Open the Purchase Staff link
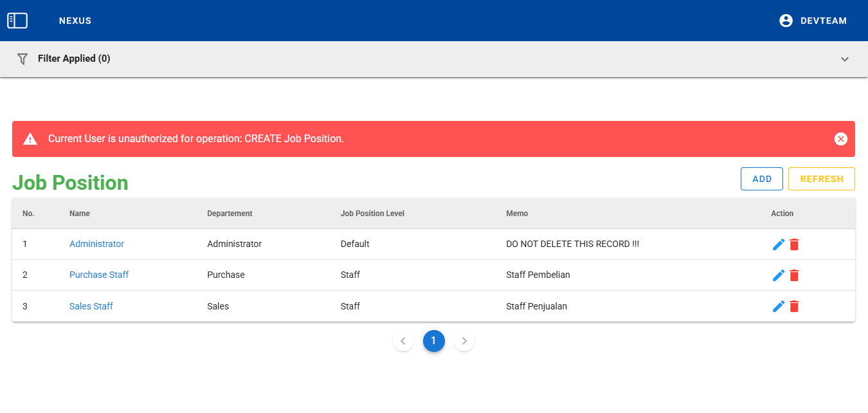 tap(99, 275)
